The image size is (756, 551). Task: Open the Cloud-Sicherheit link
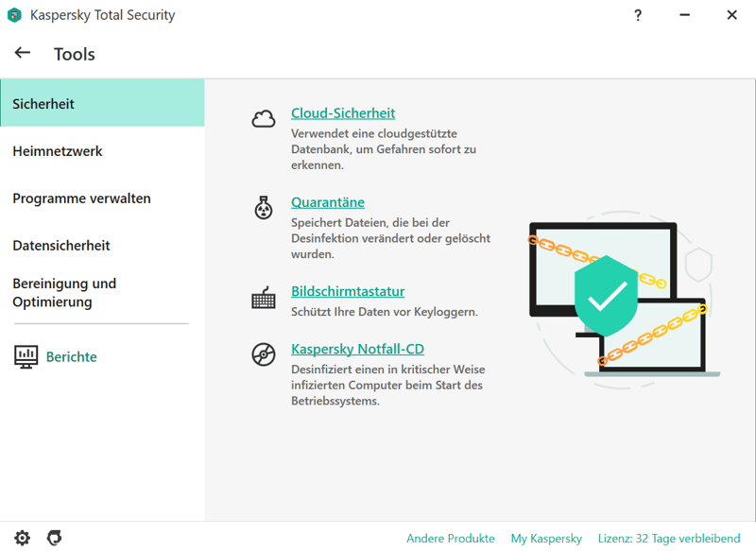pyautogui.click(x=343, y=113)
